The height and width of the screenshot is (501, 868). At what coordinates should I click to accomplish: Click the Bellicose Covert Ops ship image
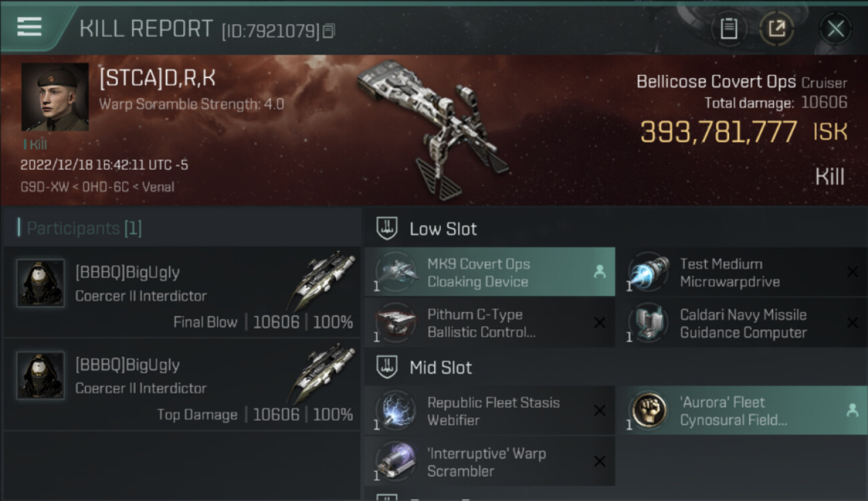[x=434, y=127]
